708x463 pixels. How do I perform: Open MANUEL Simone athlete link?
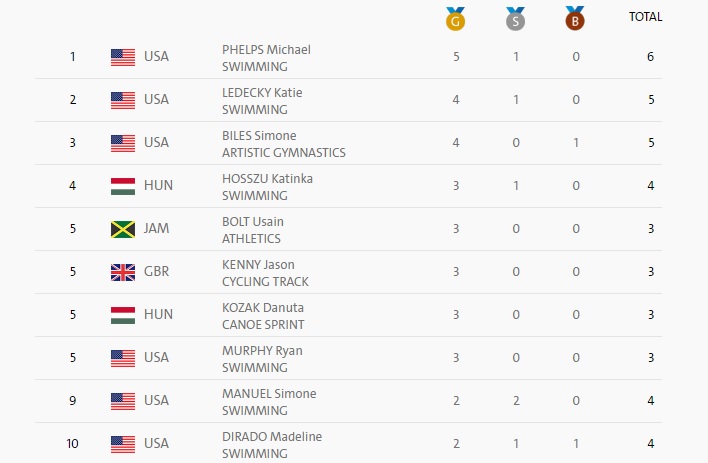(x=269, y=393)
